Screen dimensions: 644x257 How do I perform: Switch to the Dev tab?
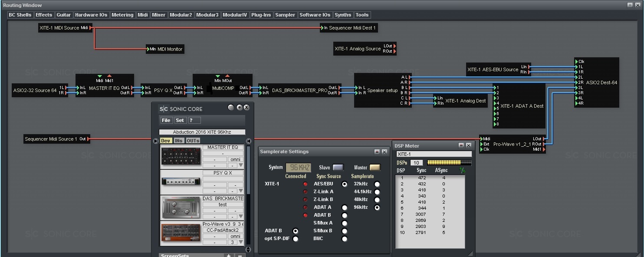click(166, 141)
